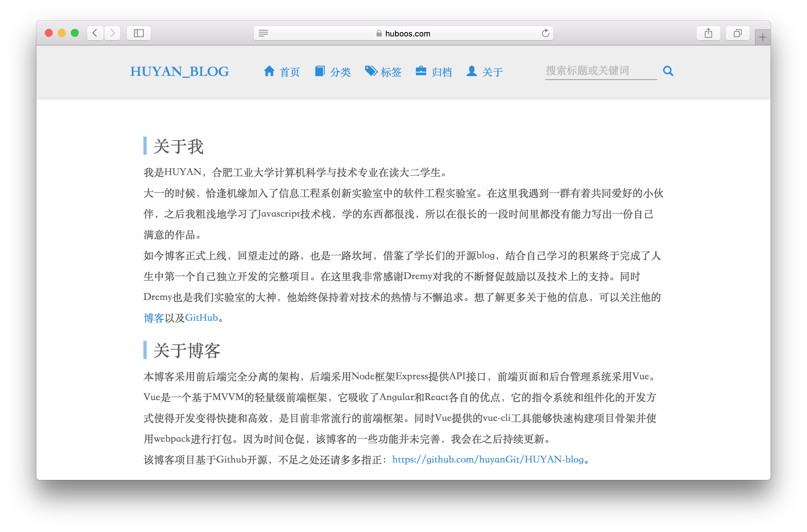The width and height of the screenshot is (807, 532).
Task: Click the green full-screen button
Action: [75, 33]
